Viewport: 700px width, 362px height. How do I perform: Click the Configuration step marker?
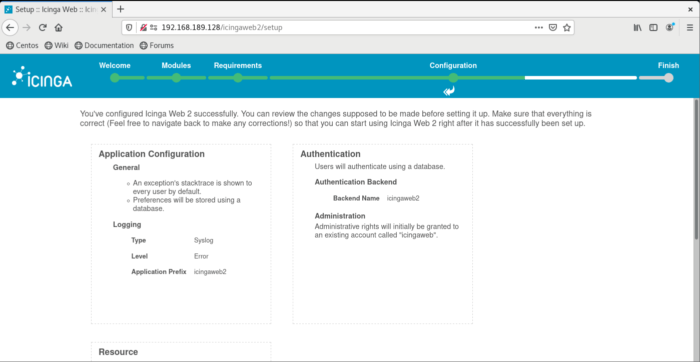tap(453, 78)
